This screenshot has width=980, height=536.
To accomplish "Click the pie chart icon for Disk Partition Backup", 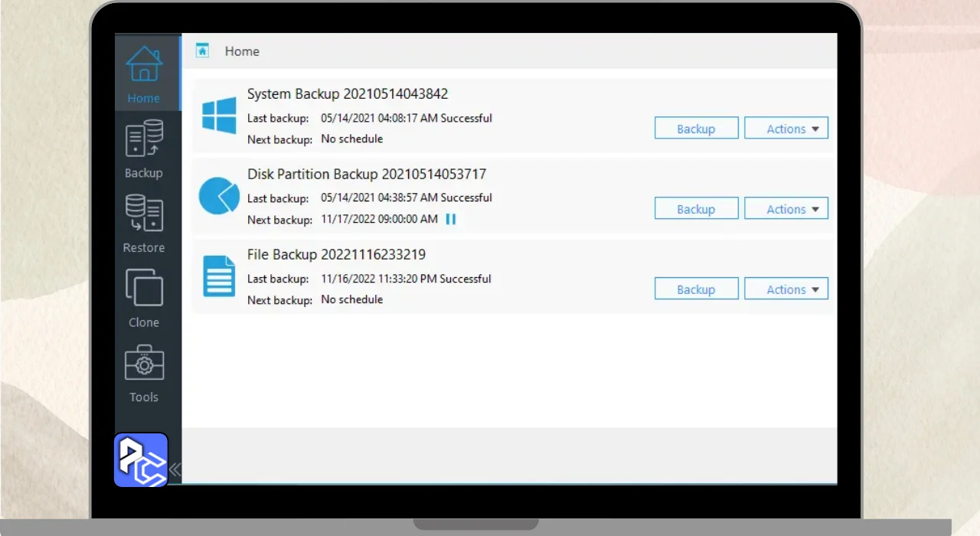I will pos(219,196).
